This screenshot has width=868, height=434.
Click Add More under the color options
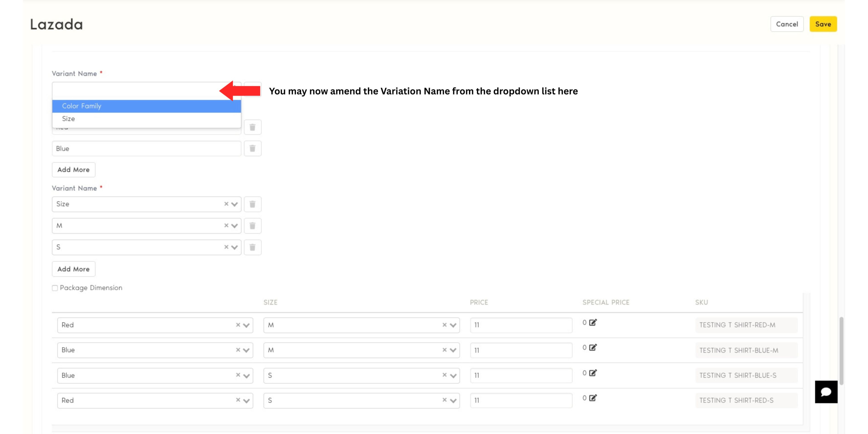(x=73, y=170)
